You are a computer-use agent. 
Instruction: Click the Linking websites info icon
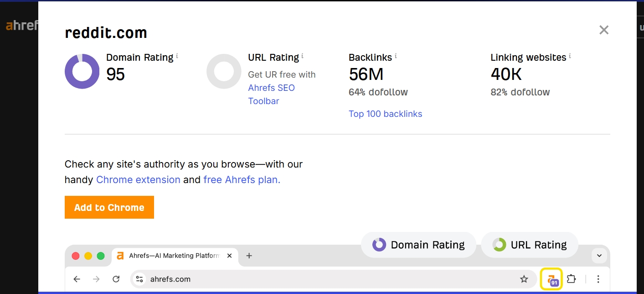[570, 56]
